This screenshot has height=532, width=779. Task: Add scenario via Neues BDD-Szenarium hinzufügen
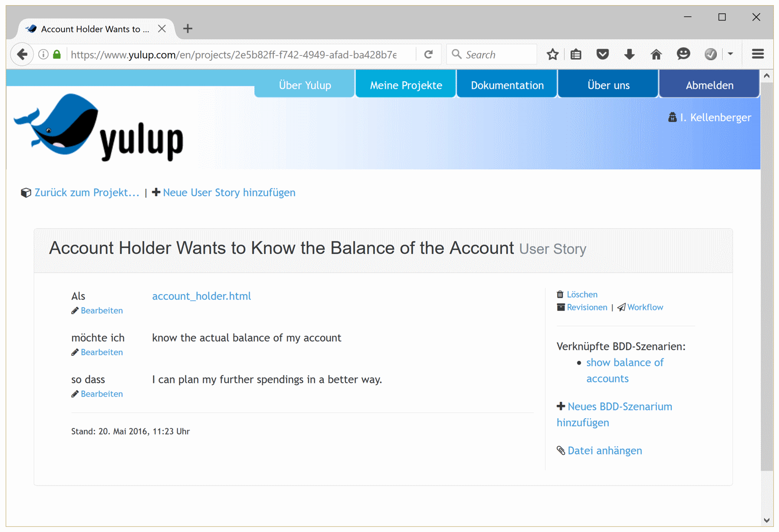coord(615,415)
